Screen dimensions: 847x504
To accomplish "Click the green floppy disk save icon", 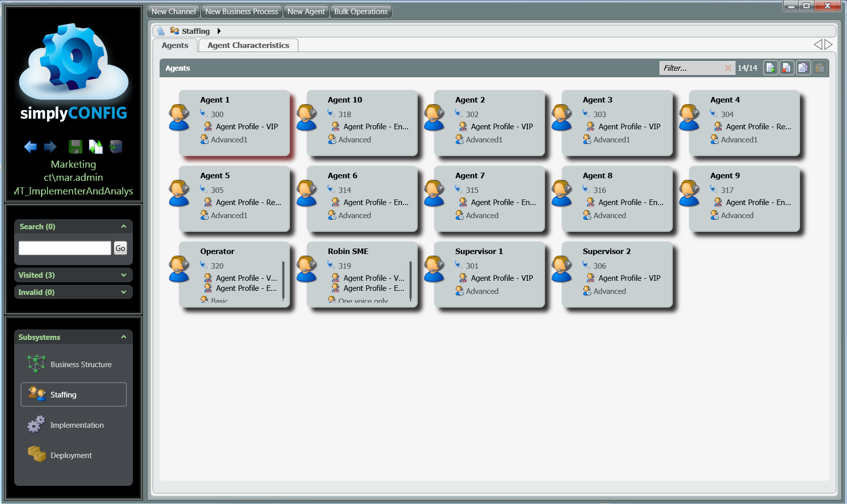I will [75, 146].
